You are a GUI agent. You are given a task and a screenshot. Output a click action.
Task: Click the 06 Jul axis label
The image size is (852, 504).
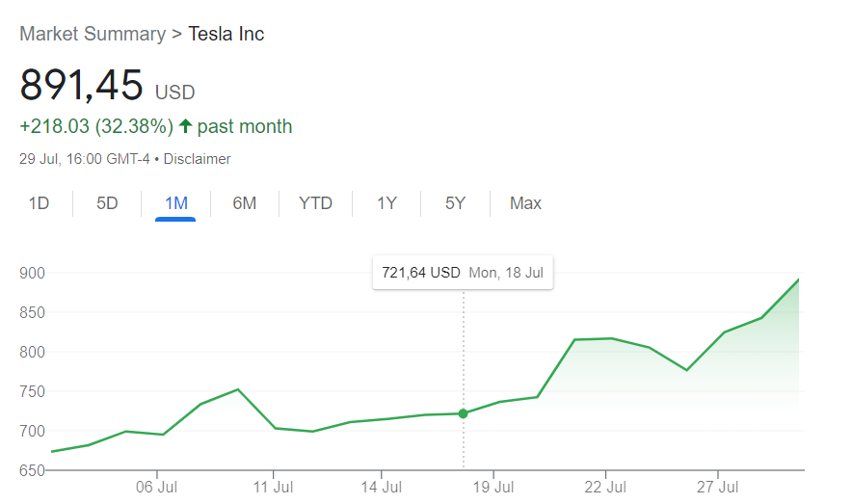pyautogui.click(x=156, y=487)
